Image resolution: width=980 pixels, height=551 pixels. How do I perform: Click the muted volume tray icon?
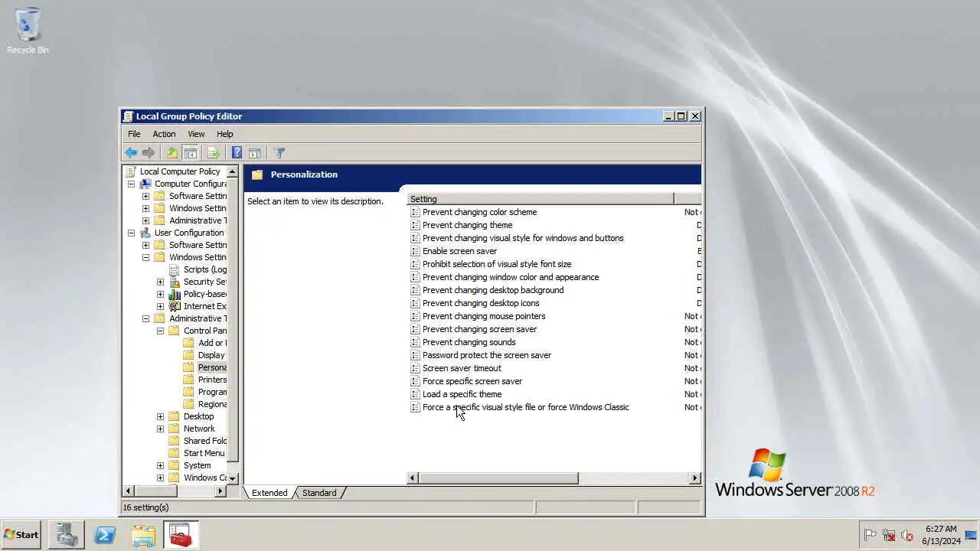(x=907, y=535)
